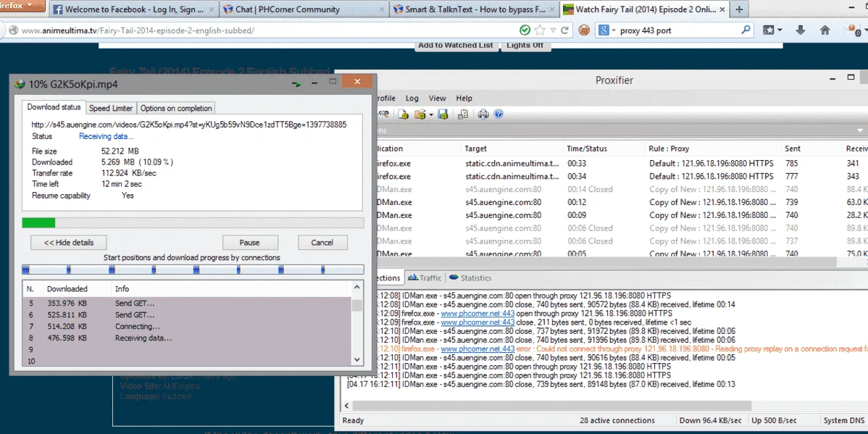Image resolution: width=868 pixels, height=434 pixels.
Task: Reload the page with the refresh icon
Action: [x=564, y=30]
